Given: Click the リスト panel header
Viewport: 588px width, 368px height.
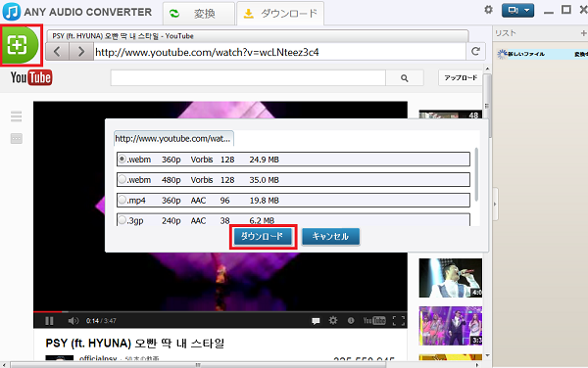Looking at the screenshot, I should [506, 33].
